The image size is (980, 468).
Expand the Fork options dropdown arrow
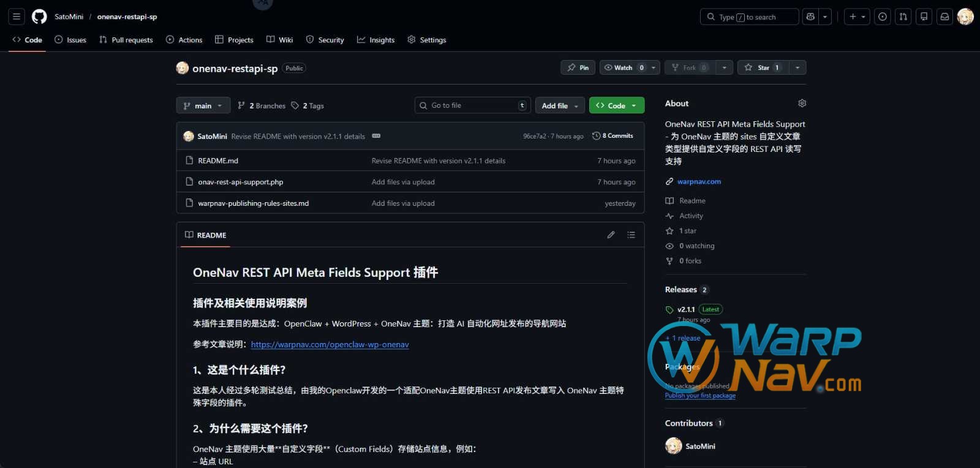pyautogui.click(x=724, y=67)
